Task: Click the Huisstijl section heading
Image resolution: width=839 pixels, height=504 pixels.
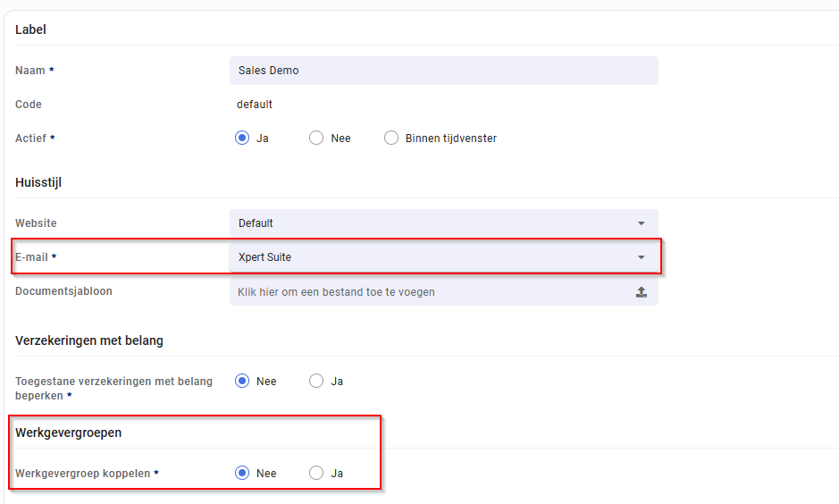Action: click(x=38, y=182)
